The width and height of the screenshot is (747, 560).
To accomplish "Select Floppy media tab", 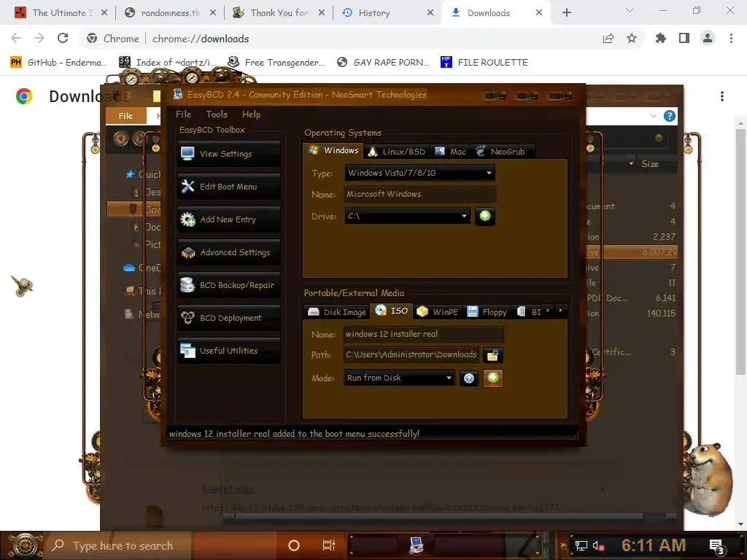I will click(487, 312).
